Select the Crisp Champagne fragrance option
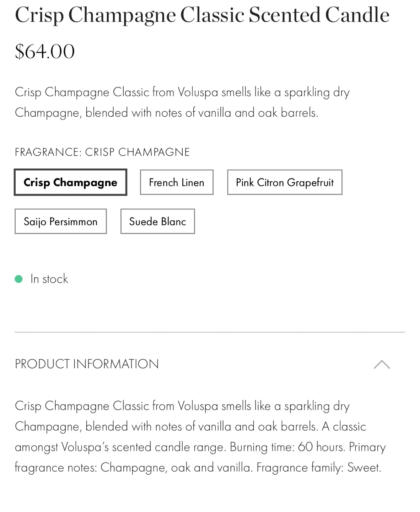This screenshot has width=420, height=512. (x=70, y=182)
